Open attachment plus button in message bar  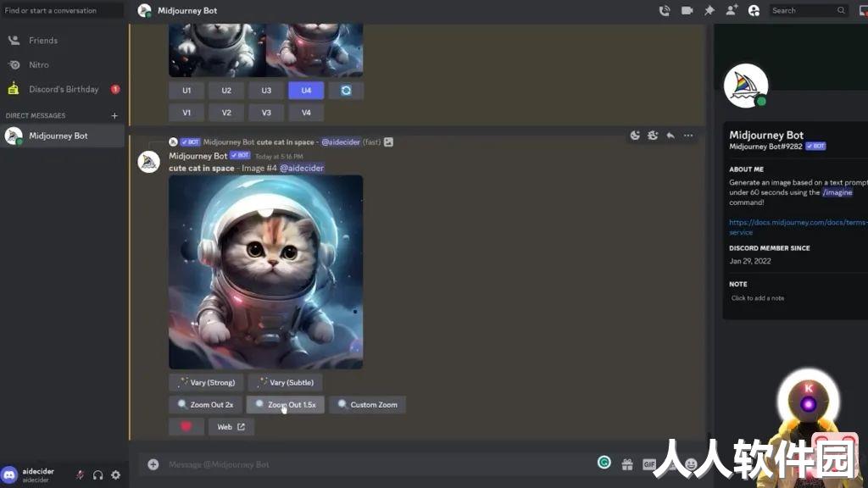pyautogui.click(x=153, y=464)
